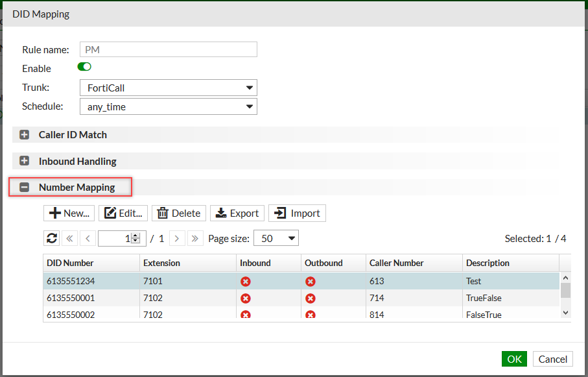Image resolution: width=588 pixels, height=377 pixels.
Task: Toggle the Enable switch off
Action: (84, 67)
